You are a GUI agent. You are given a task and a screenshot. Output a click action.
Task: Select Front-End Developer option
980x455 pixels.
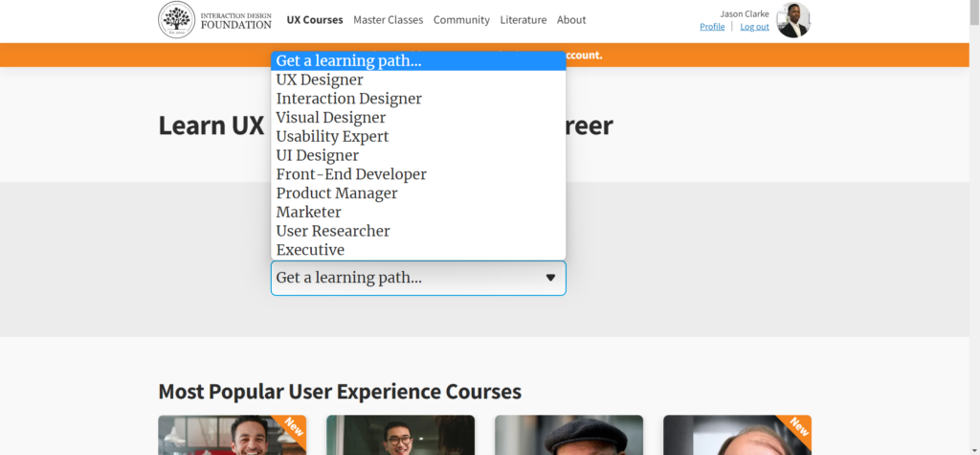pyautogui.click(x=418, y=174)
